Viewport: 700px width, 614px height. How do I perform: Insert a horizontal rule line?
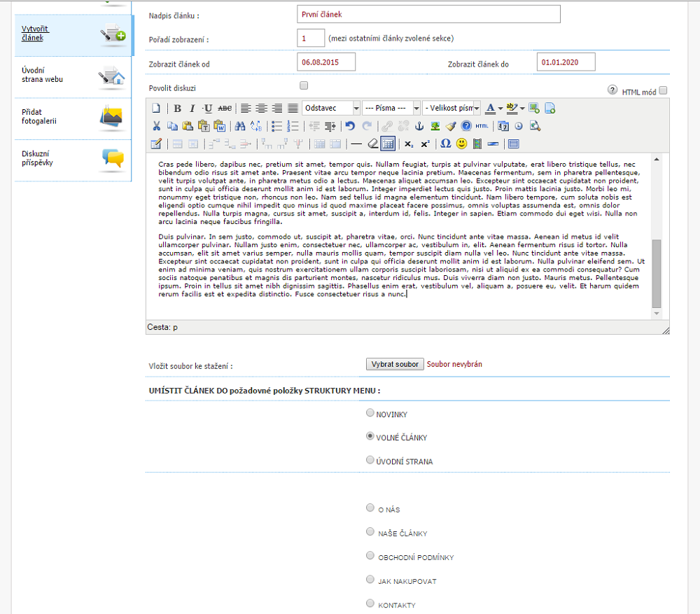pos(356,144)
